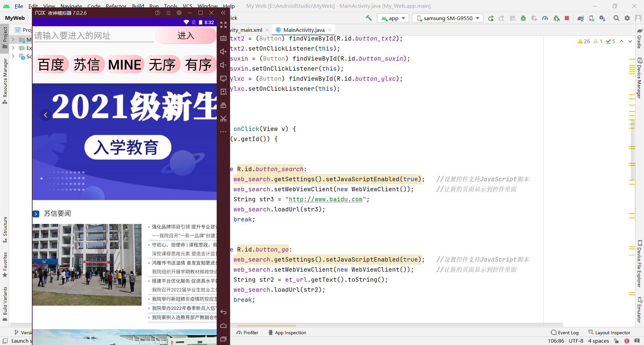
Task: Search everywhere with the magnifier icon
Action: [x=616, y=18]
